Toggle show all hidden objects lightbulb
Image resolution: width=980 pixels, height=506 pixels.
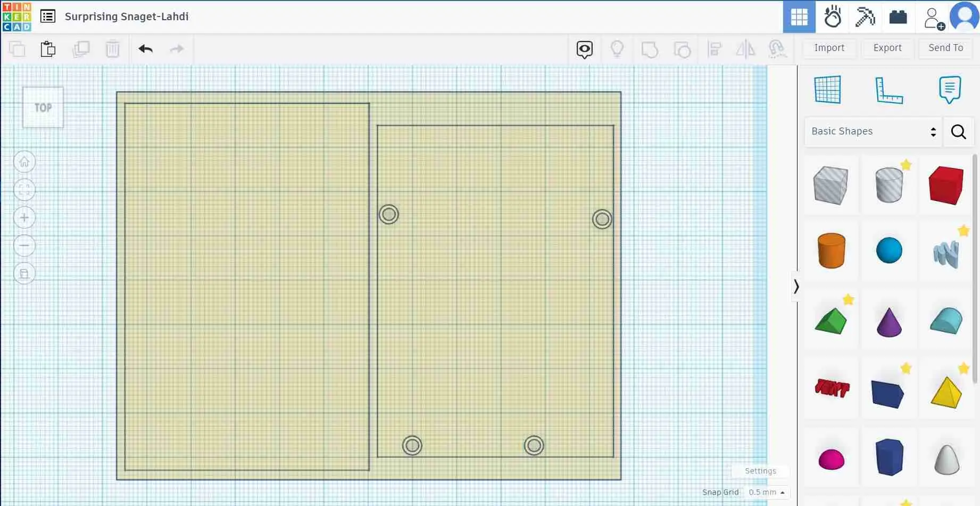tap(617, 48)
